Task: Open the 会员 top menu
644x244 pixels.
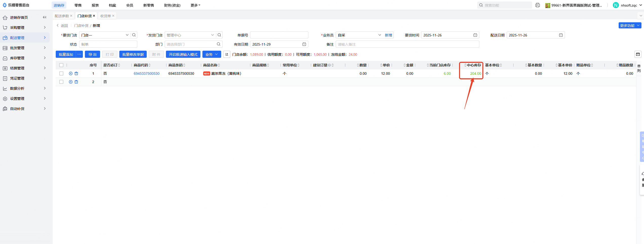Action: pos(130,5)
